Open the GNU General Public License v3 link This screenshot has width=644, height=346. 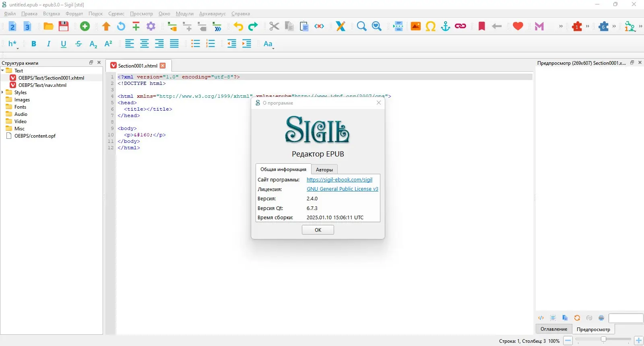(343, 189)
